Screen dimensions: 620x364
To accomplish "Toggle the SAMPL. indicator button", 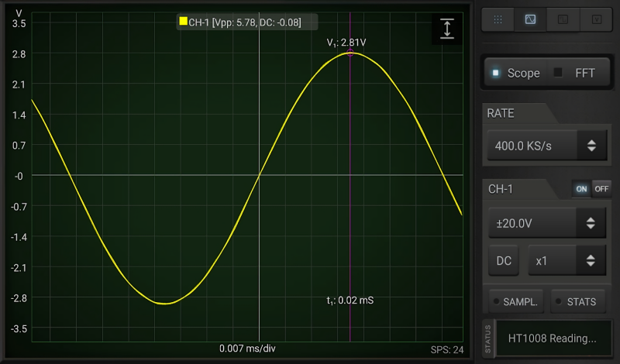I will (x=516, y=302).
